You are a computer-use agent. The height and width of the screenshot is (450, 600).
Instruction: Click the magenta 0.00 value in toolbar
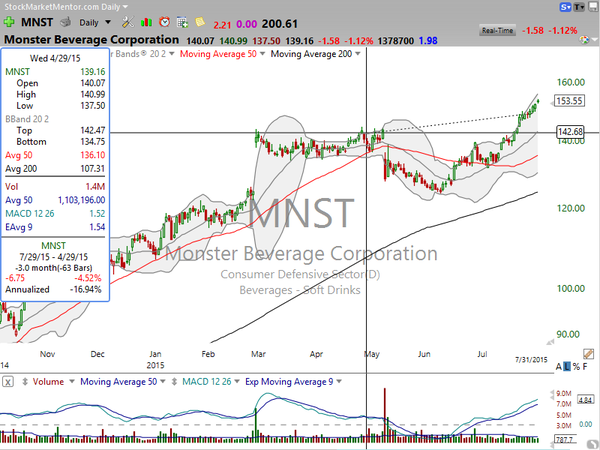point(246,24)
